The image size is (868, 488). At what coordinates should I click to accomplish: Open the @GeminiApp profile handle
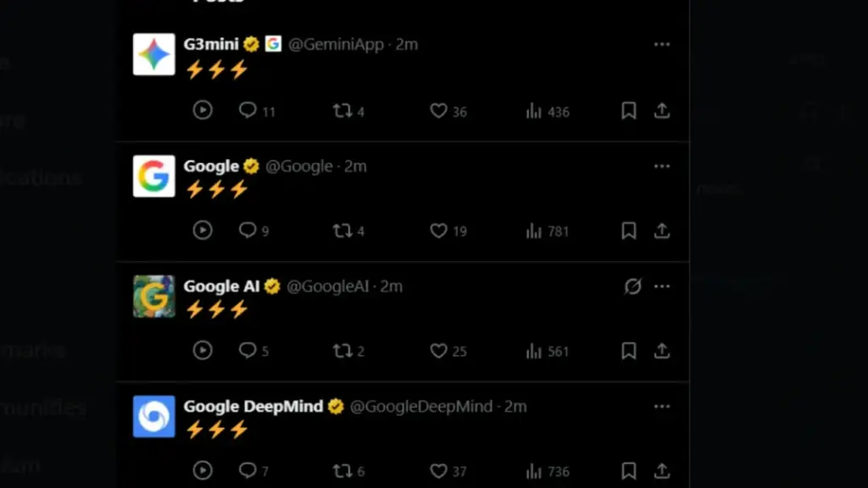click(x=336, y=45)
